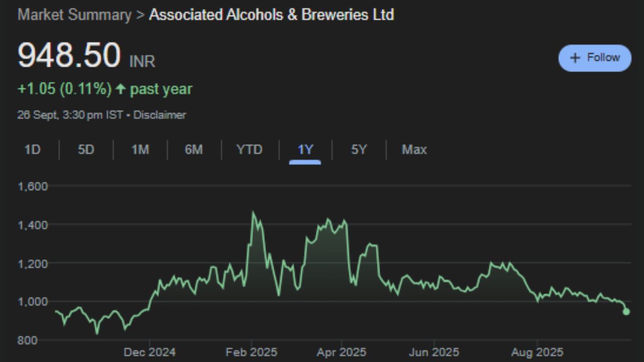Click the current price point dot on chart

(x=626, y=312)
